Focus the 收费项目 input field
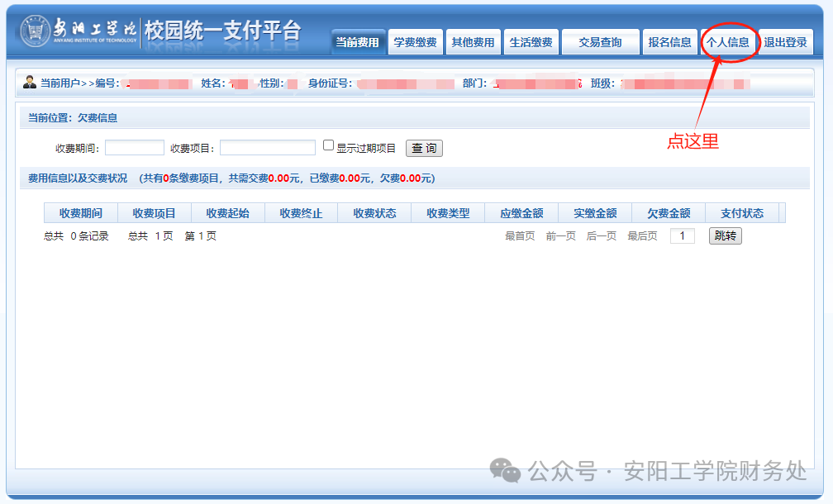The image size is (833, 504). 267,148
